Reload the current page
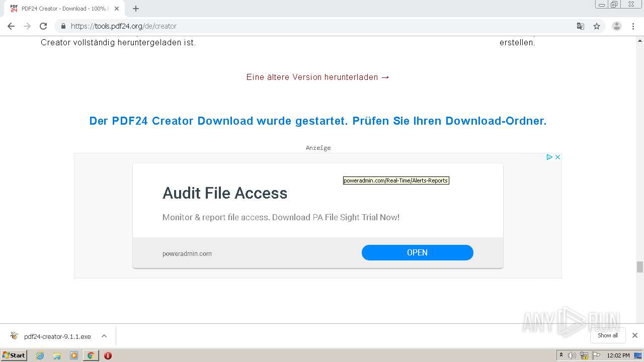The image size is (644, 362). click(x=43, y=26)
